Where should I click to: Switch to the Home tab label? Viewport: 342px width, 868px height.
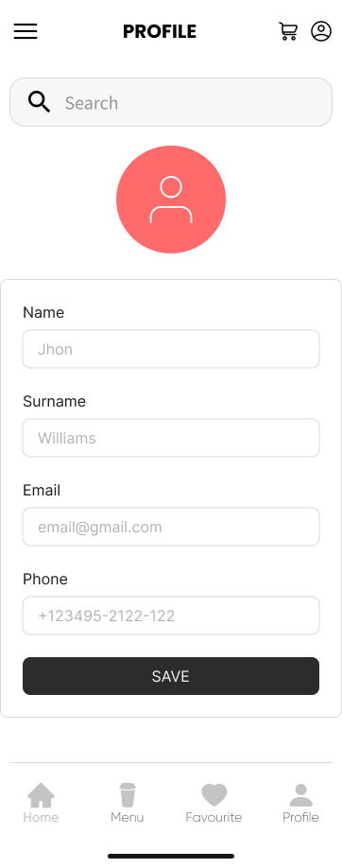[41, 817]
